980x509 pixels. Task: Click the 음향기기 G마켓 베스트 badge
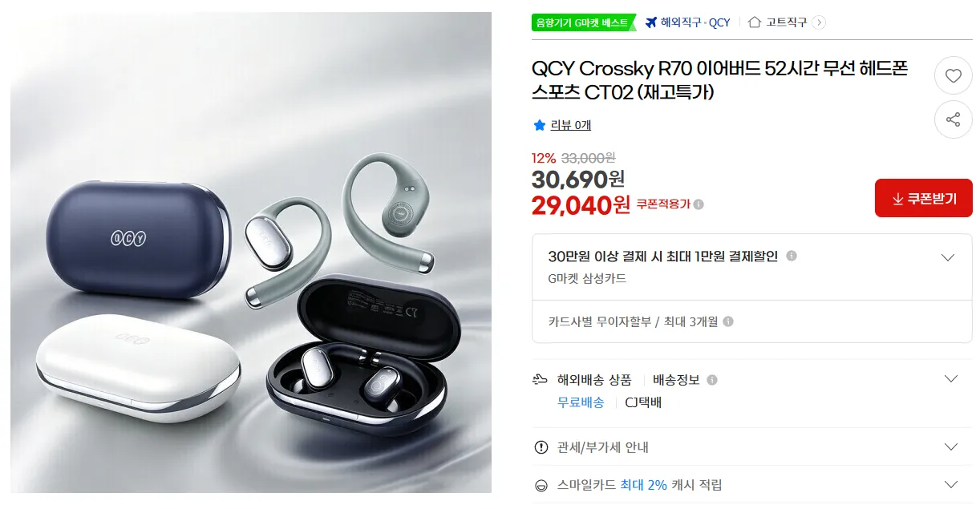(x=584, y=22)
